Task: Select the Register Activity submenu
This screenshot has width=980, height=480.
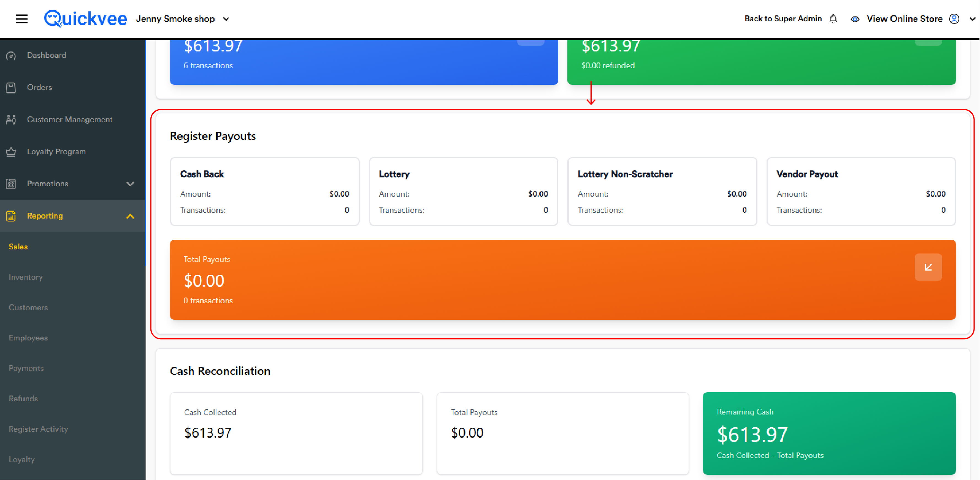Action: coord(39,429)
